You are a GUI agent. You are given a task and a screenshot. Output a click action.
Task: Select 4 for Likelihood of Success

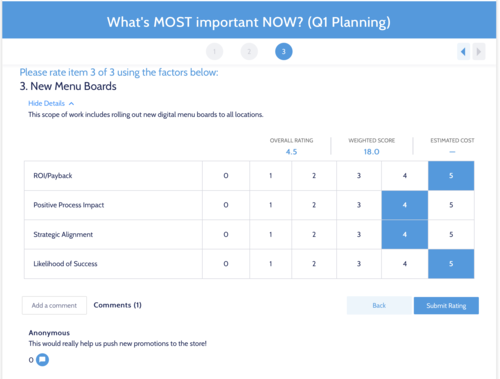[405, 264]
